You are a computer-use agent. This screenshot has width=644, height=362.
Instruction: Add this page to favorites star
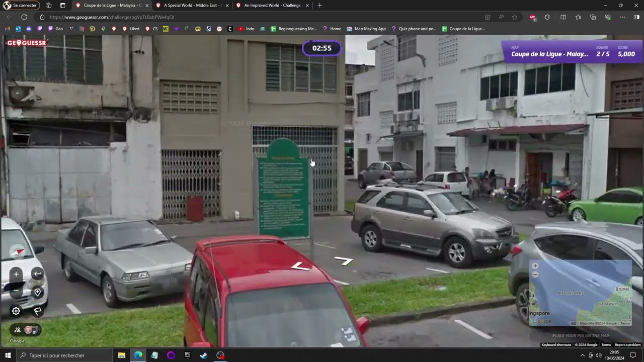514,17
